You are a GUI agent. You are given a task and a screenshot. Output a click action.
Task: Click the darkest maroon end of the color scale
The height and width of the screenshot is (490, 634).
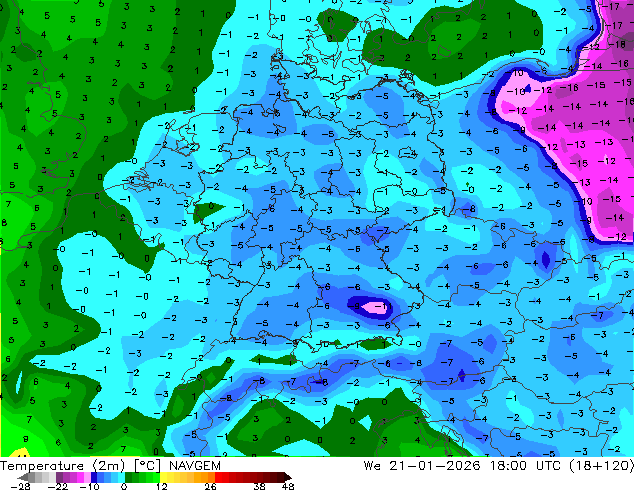281,477
